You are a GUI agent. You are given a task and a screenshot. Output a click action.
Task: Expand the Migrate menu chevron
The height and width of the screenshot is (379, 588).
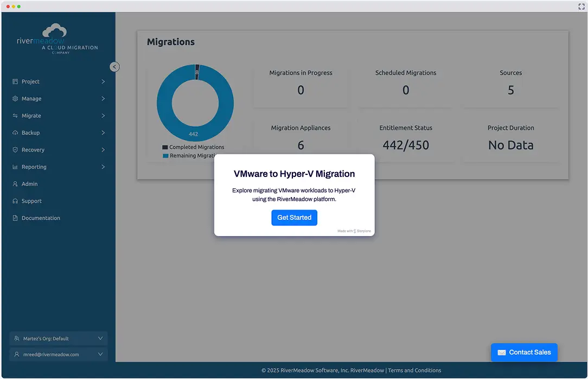pos(103,116)
